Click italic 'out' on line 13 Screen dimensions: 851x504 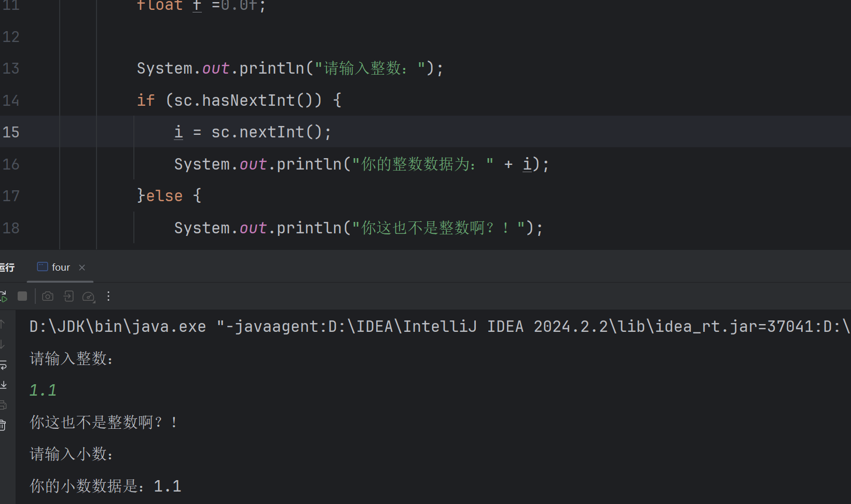tap(216, 68)
